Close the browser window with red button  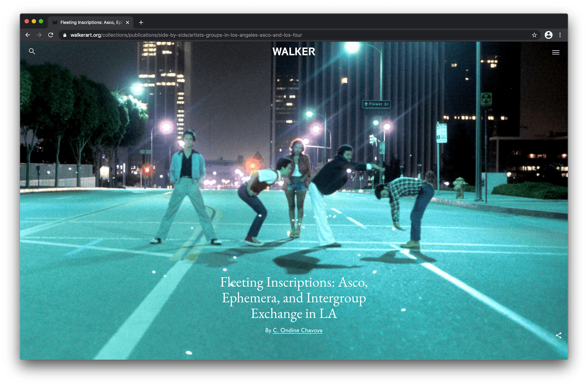click(27, 21)
